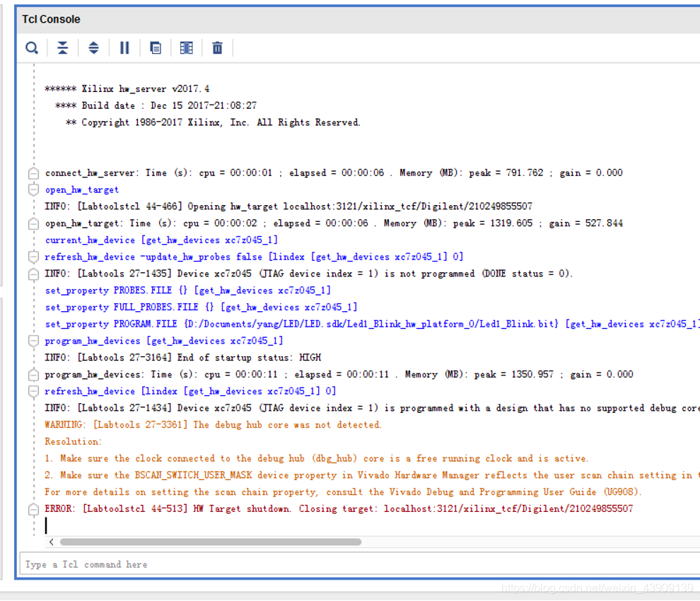Screen dimensions: 700x601
Task: Click the 'Resolution:' line
Action: 74,442
